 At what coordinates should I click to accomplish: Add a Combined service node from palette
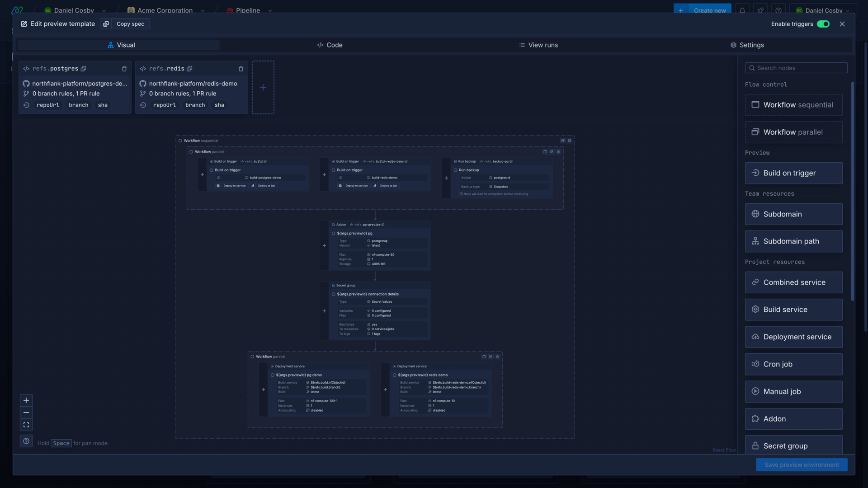pos(793,282)
